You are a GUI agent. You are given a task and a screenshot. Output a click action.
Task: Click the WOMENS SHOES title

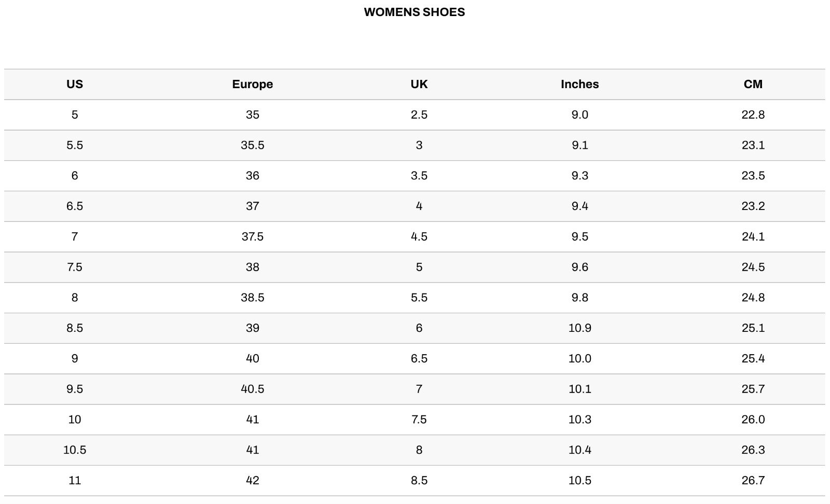[x=414, y=12]
